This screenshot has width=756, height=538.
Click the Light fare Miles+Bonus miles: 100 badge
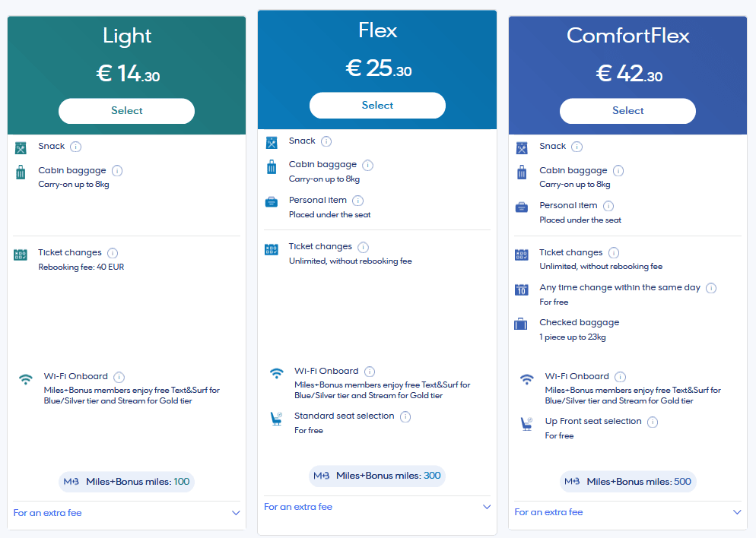[126, 482]
